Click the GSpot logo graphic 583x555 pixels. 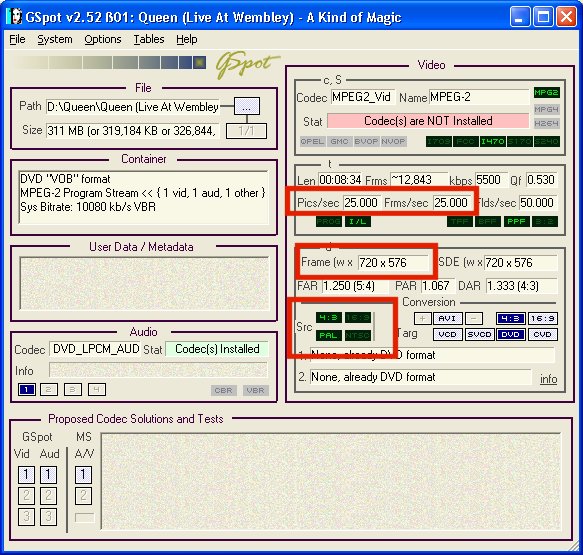pos(247,64)
